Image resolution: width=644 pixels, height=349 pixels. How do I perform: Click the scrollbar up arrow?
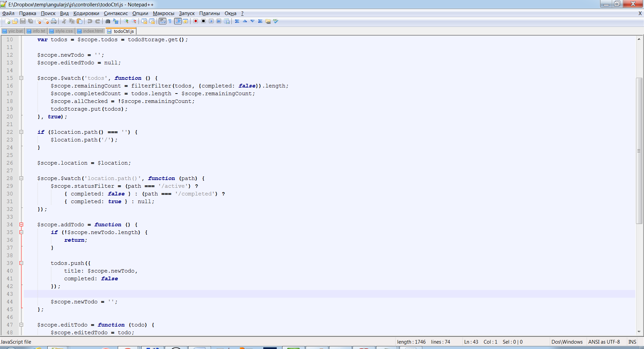[x=639, y=39]
